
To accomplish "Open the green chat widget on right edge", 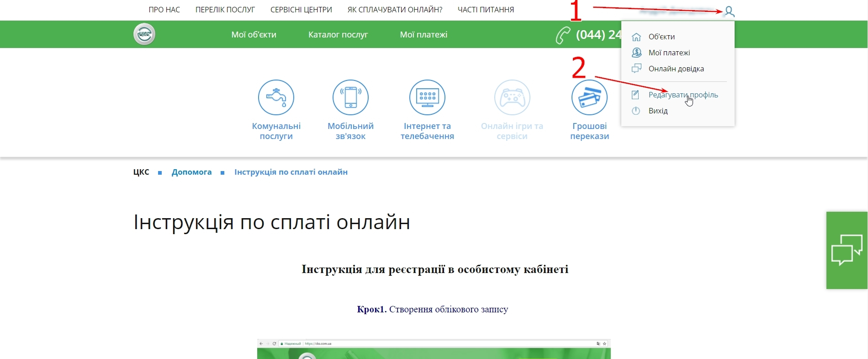I will pos(847,250).
